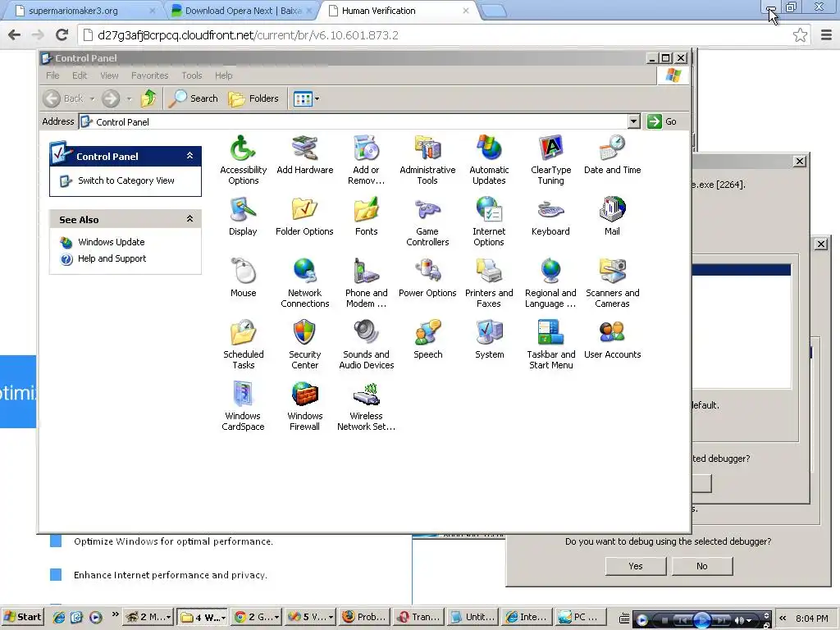Open Phone and Modem options

[x=367, y=283]
